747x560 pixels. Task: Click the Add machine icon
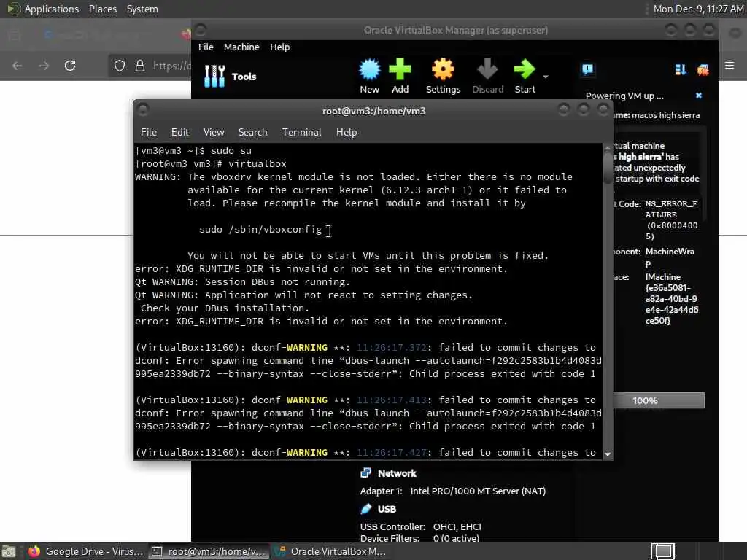(x=400, y=70)
